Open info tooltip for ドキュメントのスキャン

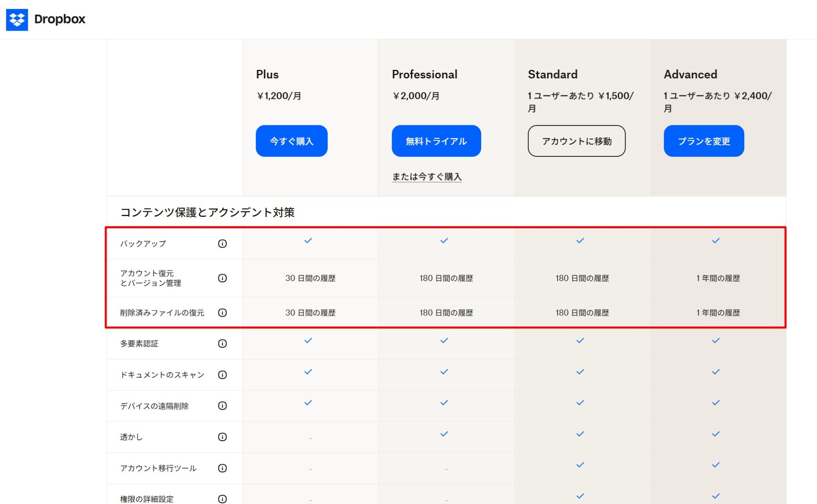[222, 375]
